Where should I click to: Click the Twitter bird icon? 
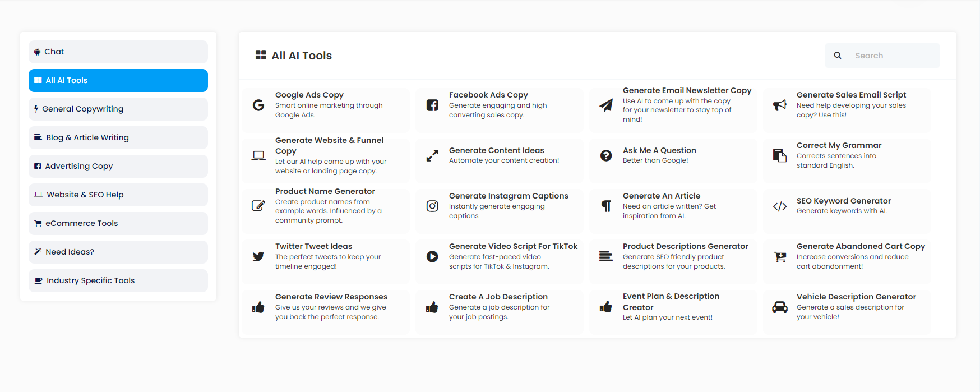tap(258, 256)
